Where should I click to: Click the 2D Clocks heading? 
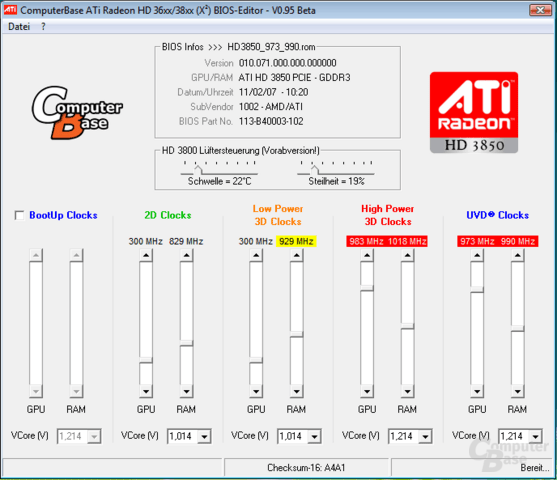tap(168, 215)
